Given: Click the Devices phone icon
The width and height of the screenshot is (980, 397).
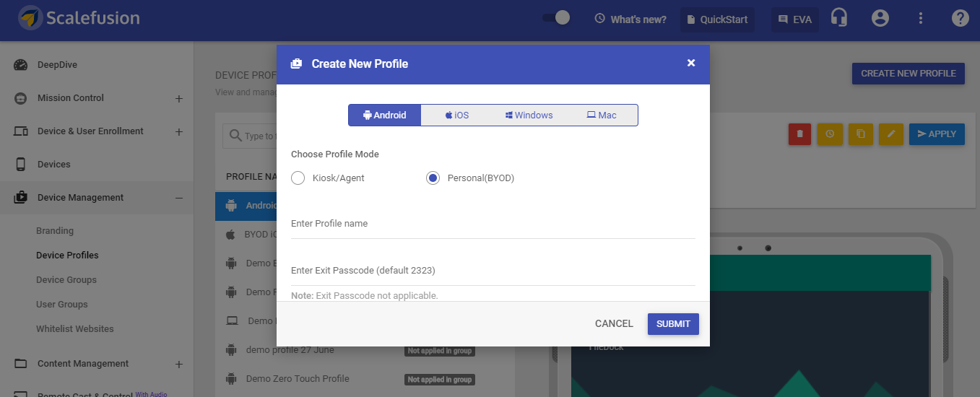Looking at the screenshot, I should tap(21, 165).
